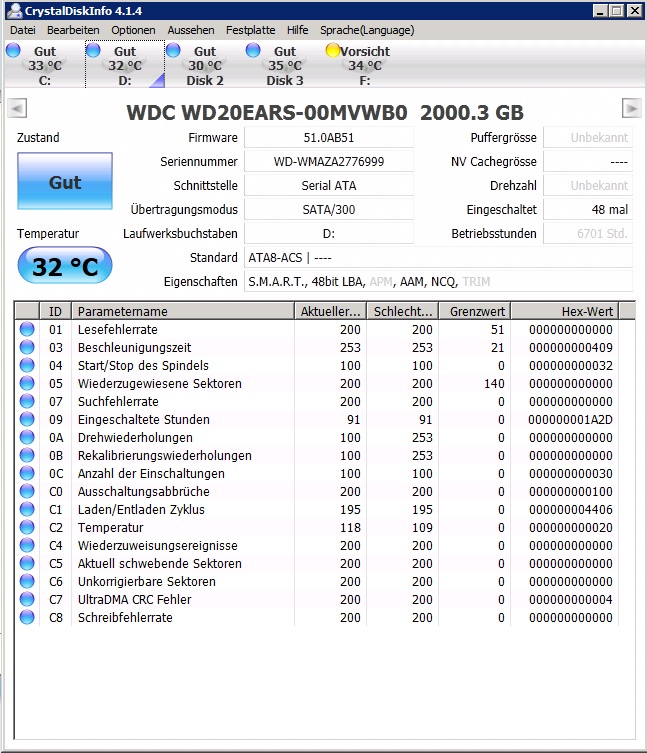This screenshot has height=753, width=647.
Task: Click Grenzwert value 140
Action: 494,384
